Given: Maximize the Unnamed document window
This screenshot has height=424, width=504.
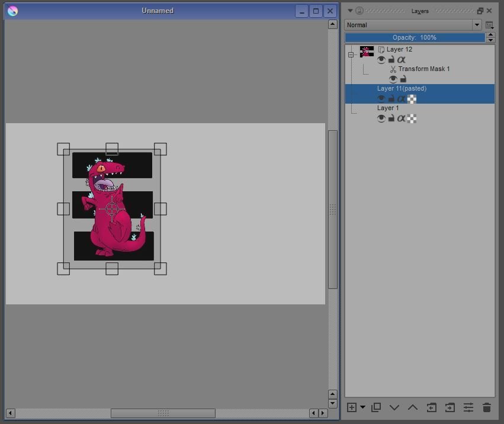Looking at the screenshot, I should click(x=316, y=11).
